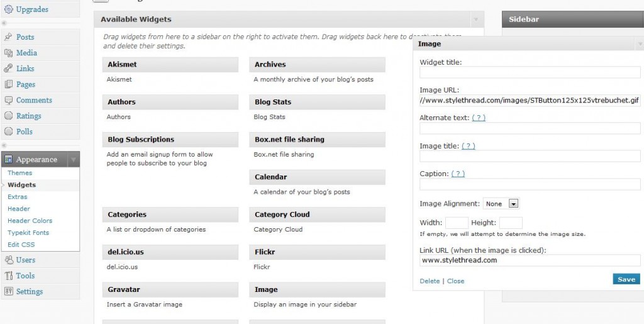
Task: Collapse the Appearance menu arrow
Action: pyautogui.click(x=74, y=160)
